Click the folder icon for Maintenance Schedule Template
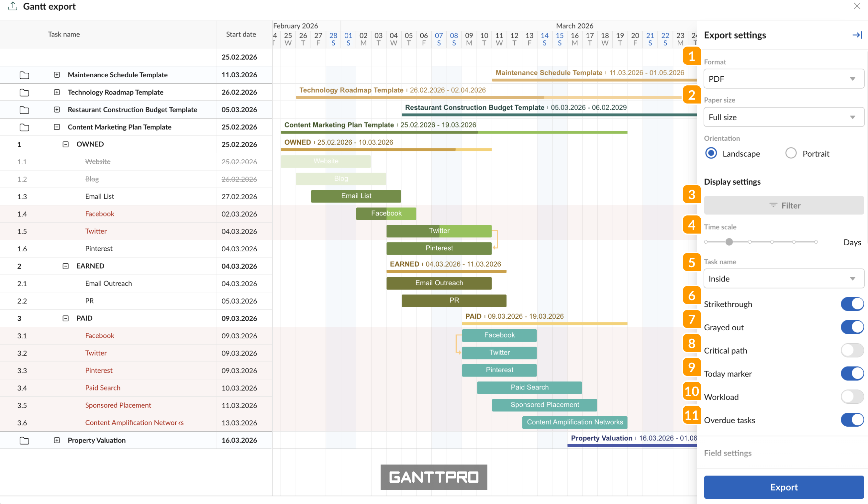 (24, 75)
